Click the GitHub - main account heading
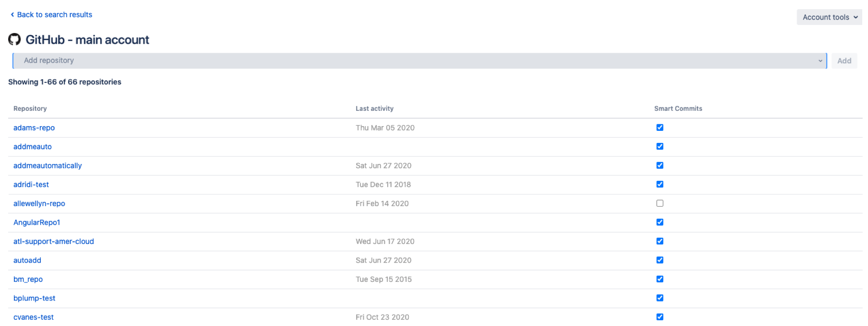 pyautogui.click(x=87, y=40)
